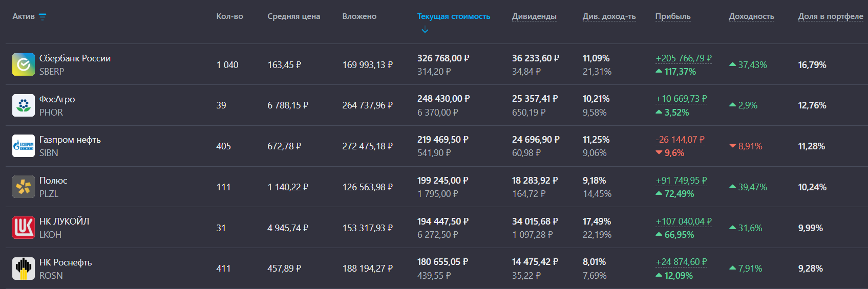Click the Rosneft ROSN logo icon
868x289 pixels.
24,269
